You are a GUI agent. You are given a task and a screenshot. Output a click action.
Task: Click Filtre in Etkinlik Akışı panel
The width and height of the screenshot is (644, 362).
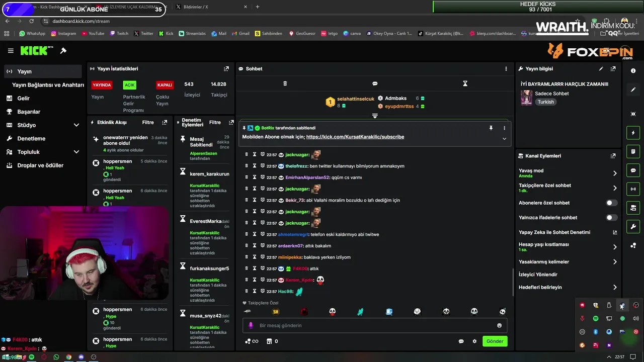click(x=148, y=122)
